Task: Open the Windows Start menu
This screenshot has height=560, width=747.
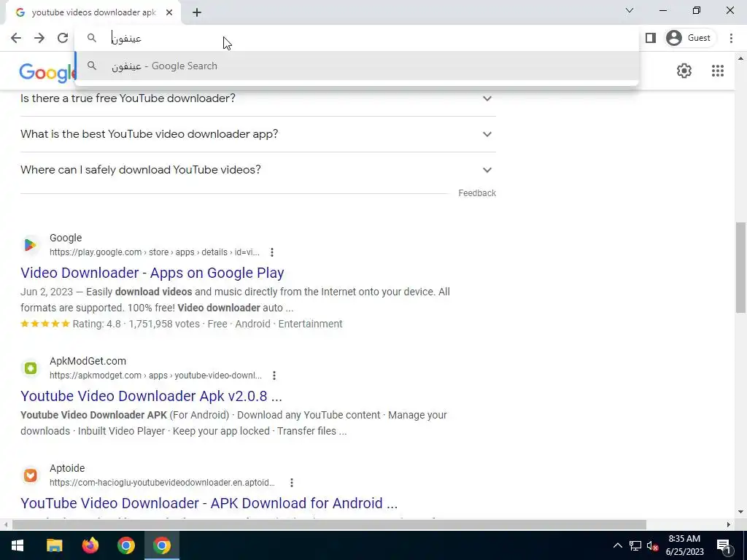Action: (18, 545)
